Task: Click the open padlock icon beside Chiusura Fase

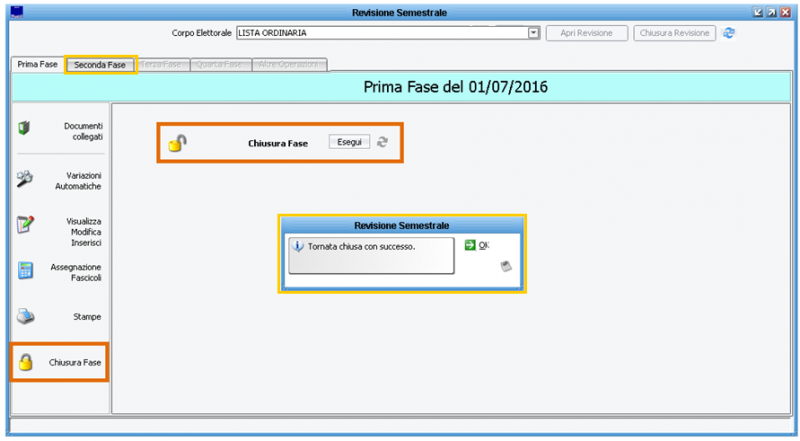Action: point(178,143)
